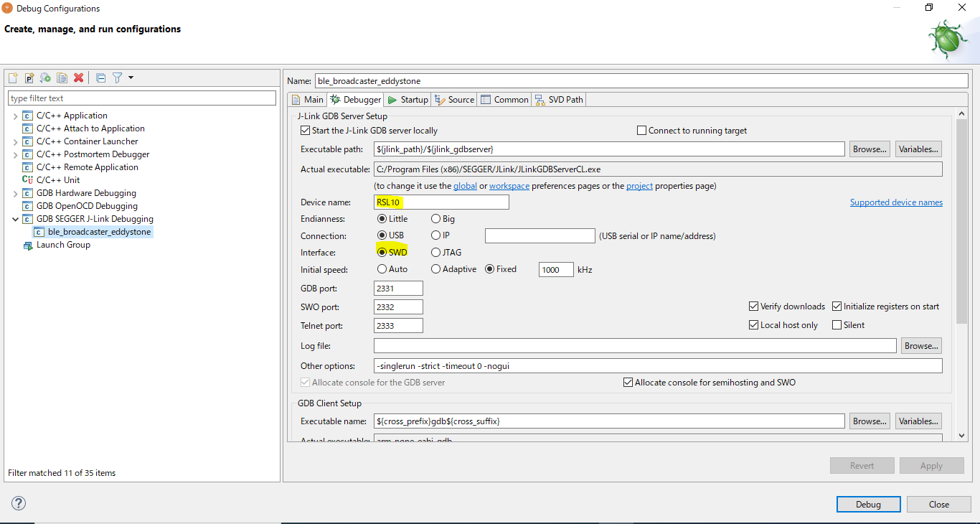This screenshot has height=524, width=980.
Task: Delete the selected configuration with red X
Action: pyautogui.click(x=79, y=78)
